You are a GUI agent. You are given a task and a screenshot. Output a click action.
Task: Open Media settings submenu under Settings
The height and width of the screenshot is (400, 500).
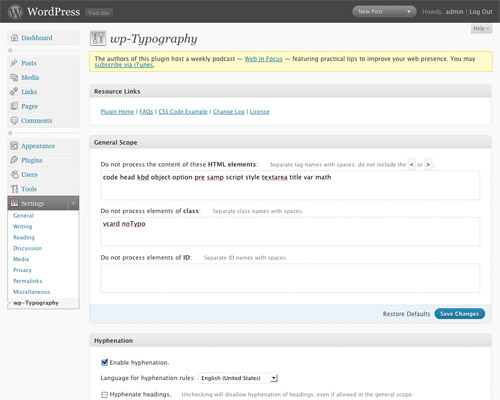(x=21, y=259)
